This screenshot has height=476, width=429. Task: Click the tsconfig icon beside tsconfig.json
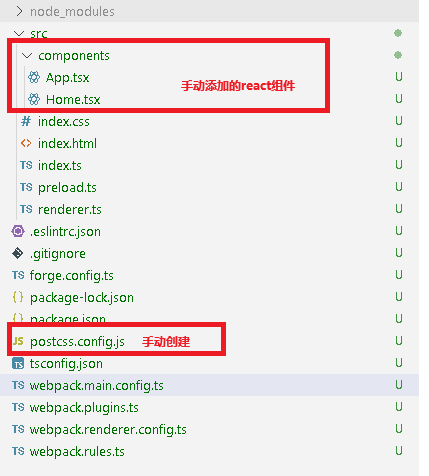(x=18, y=363)
